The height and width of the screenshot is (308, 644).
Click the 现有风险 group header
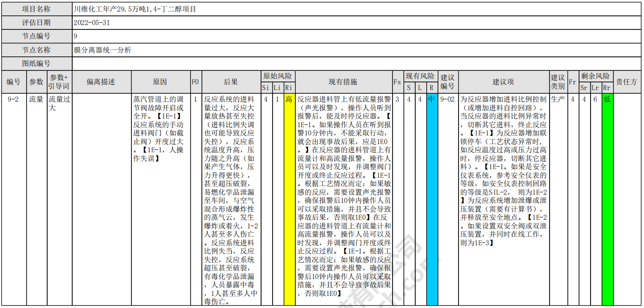(x=420, y=76)
